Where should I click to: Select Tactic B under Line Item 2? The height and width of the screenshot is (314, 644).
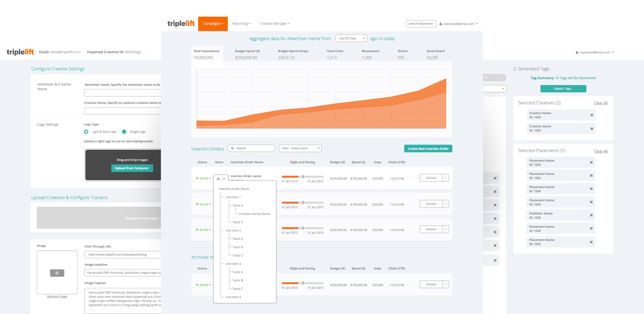(238, 247)
